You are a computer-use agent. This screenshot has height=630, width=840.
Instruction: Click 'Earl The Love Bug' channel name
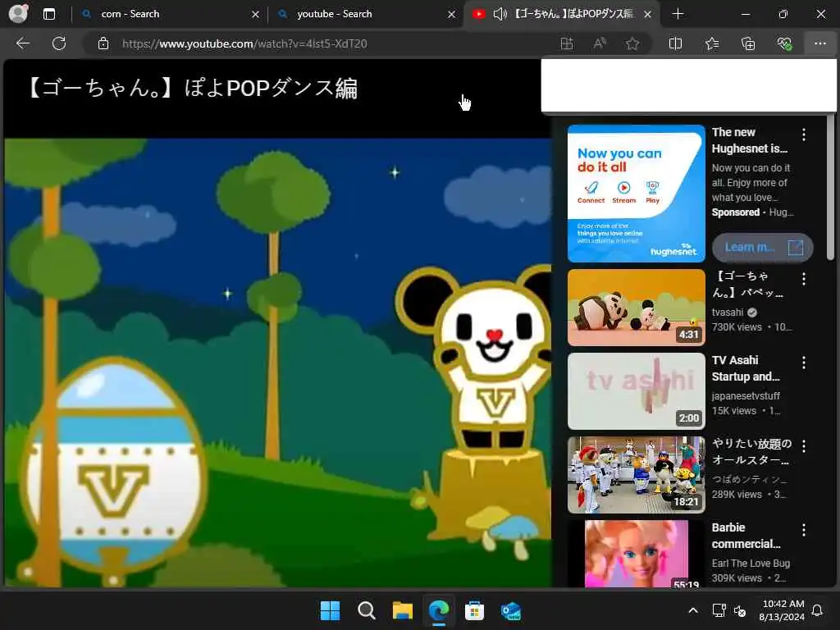751,563
